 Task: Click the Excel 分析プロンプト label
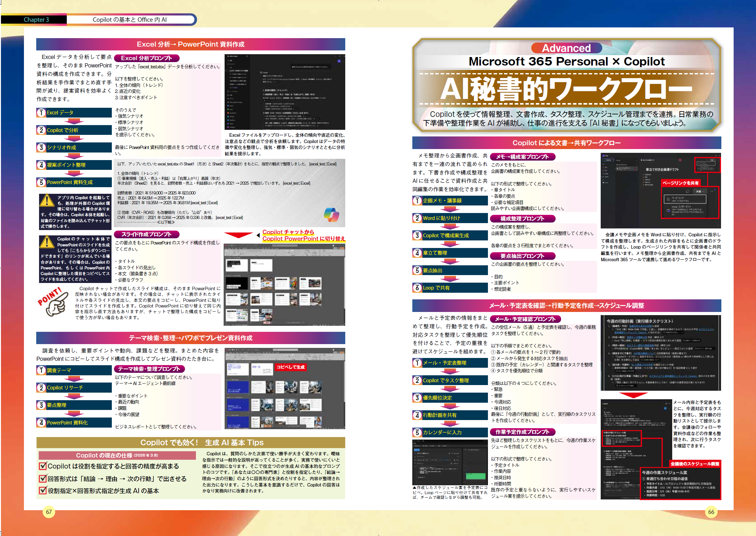click(146, 58)
